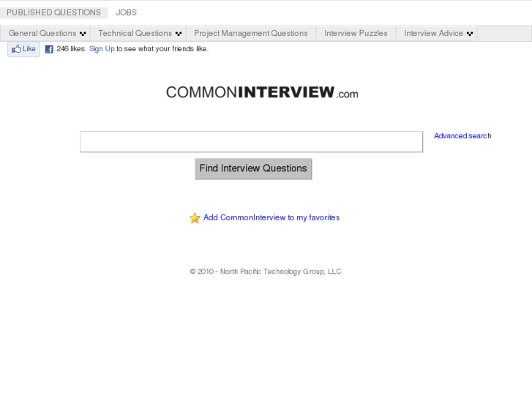Open the Jobs tab
Image resolution: width=532 pixels, height=399 pixels.
pos(126,12)
